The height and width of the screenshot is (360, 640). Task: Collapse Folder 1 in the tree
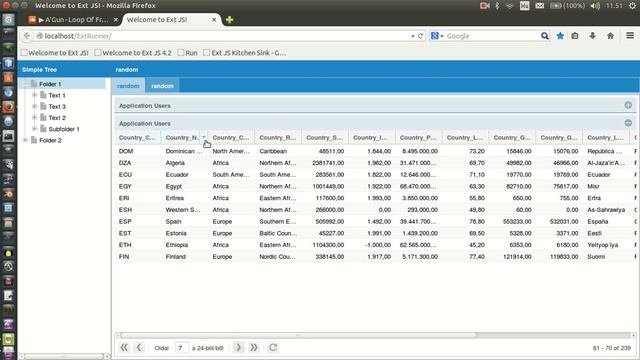[25, 84]
